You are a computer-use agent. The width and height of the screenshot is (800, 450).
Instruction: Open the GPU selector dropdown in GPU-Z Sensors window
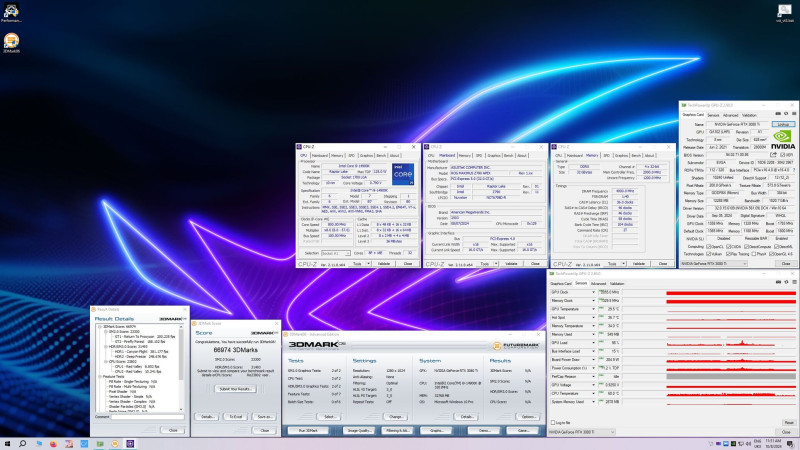tap(582, 432)
